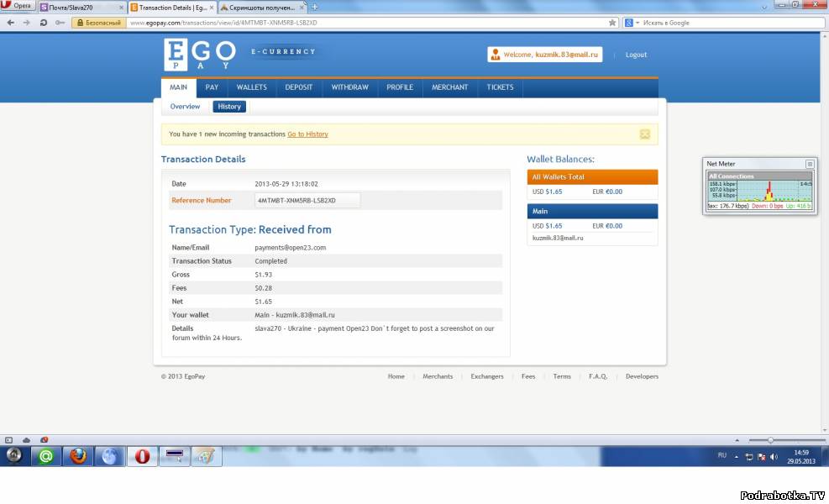Switch to the WITHDRAW tab

point(349,87)
